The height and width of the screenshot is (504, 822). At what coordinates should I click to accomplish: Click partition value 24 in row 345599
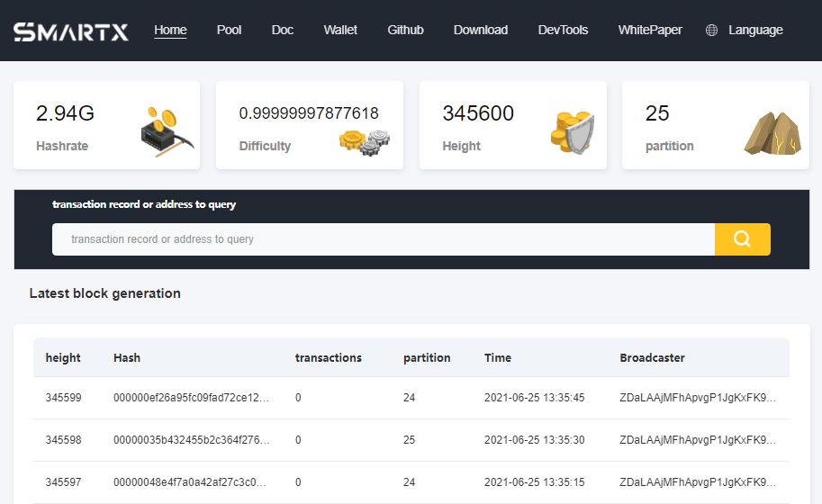(x=409, y=398)
